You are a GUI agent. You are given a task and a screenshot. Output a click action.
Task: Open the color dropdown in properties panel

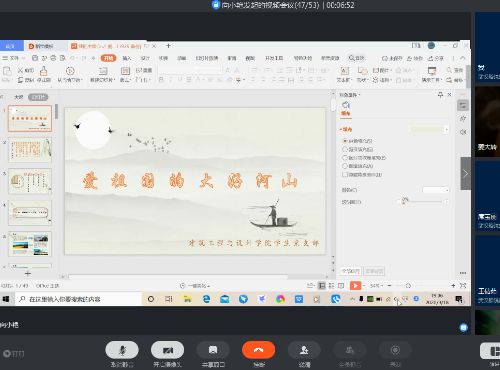[435, 190]
